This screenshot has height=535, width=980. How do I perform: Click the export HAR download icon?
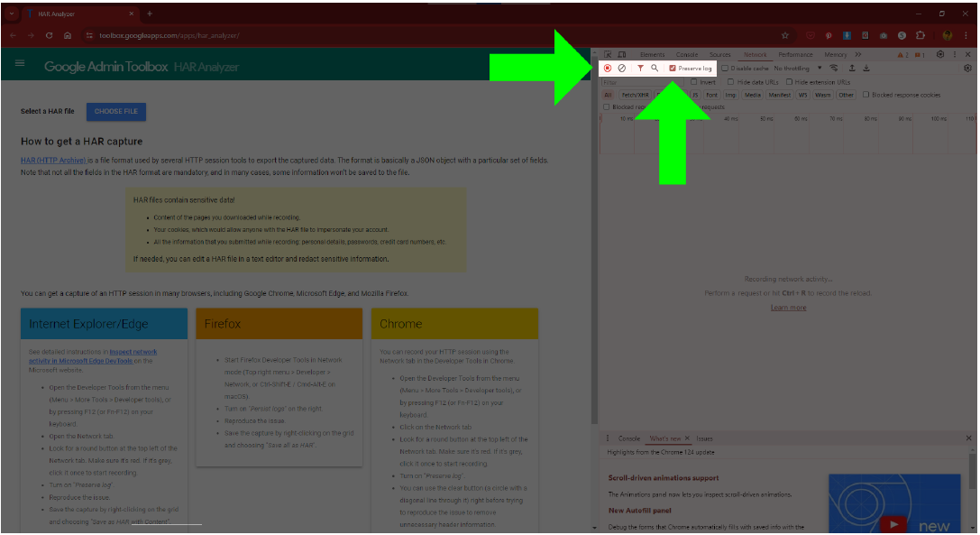click(x=866, y=69)
